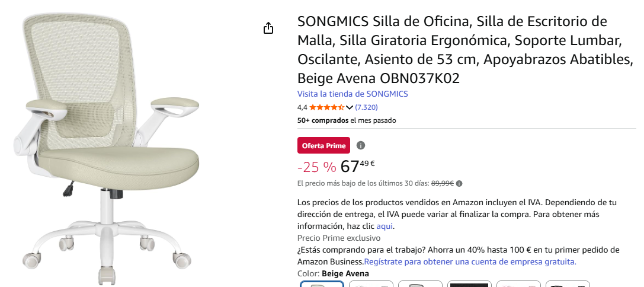Click the 4,4 rating number
The height and width of the screenshot is (287, 644).
pyautogui.click(x=302, y=107)
